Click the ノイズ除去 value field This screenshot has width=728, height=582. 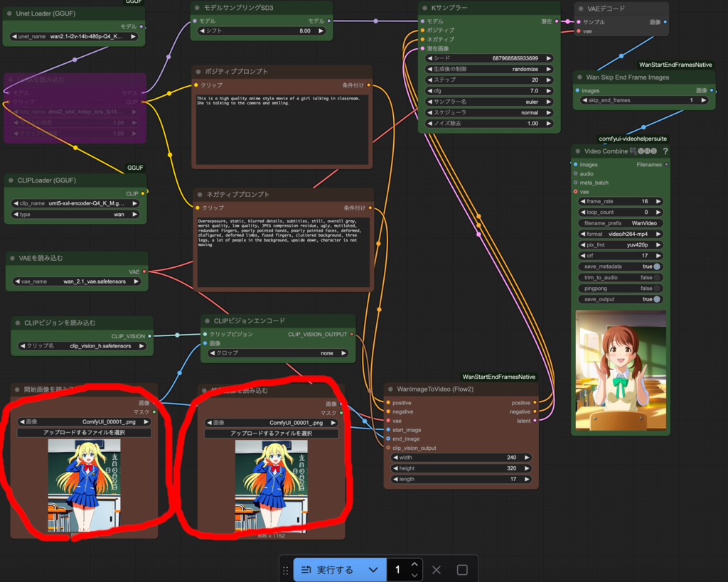[489, 124]
